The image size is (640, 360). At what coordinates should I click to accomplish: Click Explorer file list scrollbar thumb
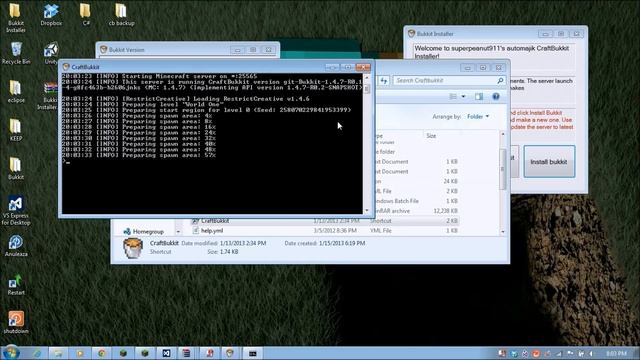[503, 169]
